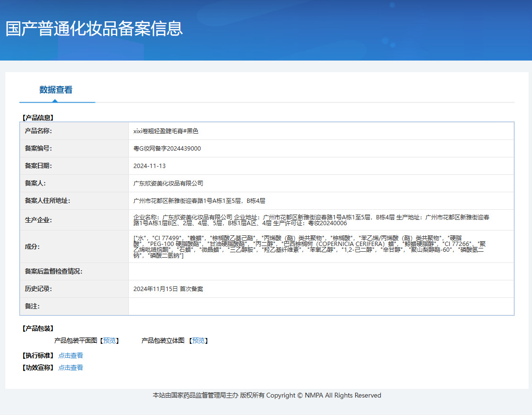Open 点击查看 link next to 执行标准
Image resolution: width=532 pixels, height=415 pixels.
[71, 355]
